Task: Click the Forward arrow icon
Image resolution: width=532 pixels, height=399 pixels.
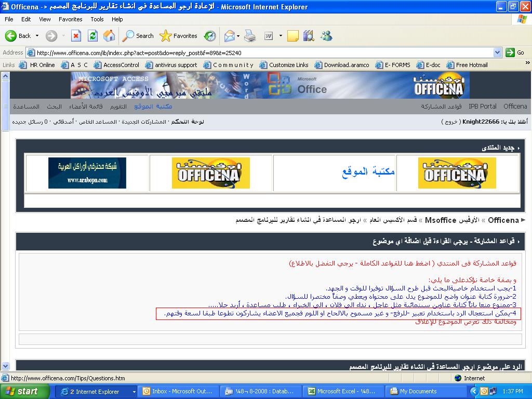Action: (x=51, y=36)
